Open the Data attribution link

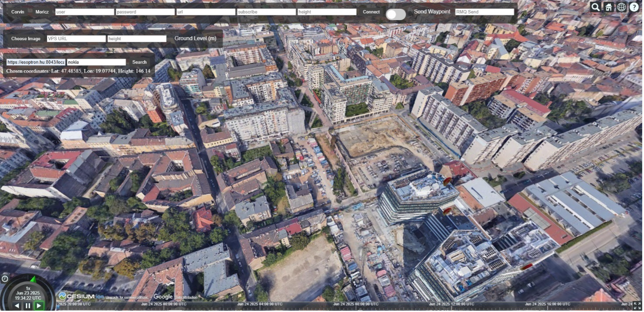pos(186,297)
